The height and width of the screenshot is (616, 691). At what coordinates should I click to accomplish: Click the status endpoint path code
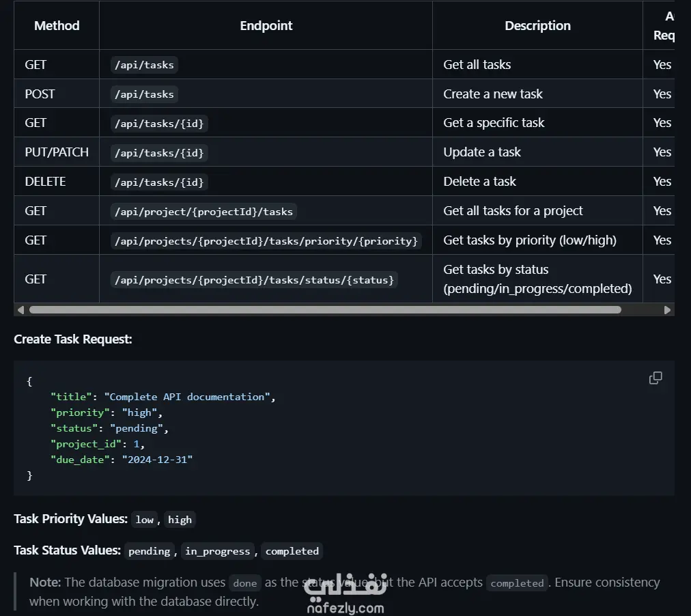click(x=254, y=279)
